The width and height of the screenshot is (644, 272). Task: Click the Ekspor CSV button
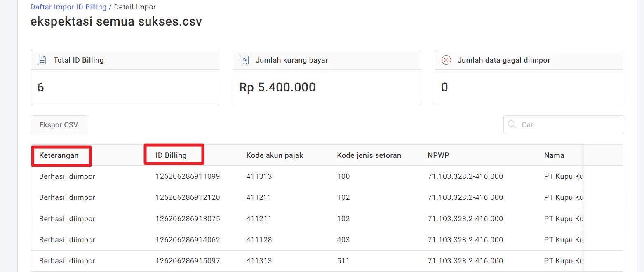click(x=59, y=124)
